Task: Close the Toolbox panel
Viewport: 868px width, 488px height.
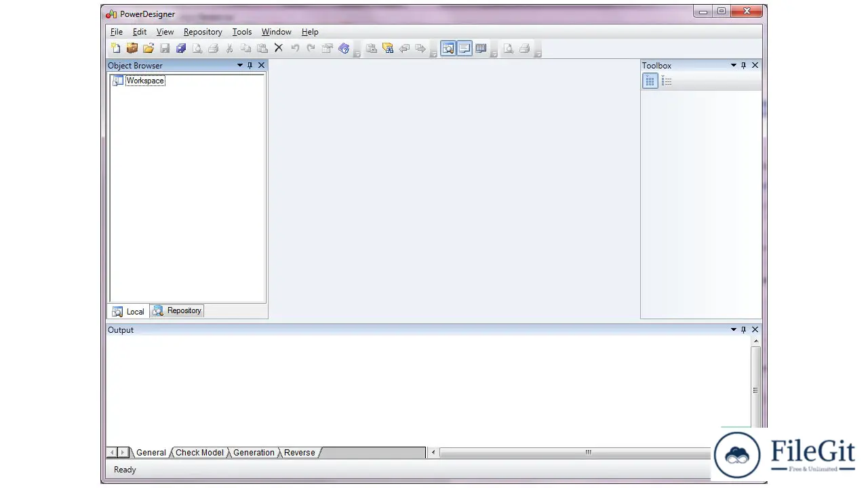Action: pos(755,65)
